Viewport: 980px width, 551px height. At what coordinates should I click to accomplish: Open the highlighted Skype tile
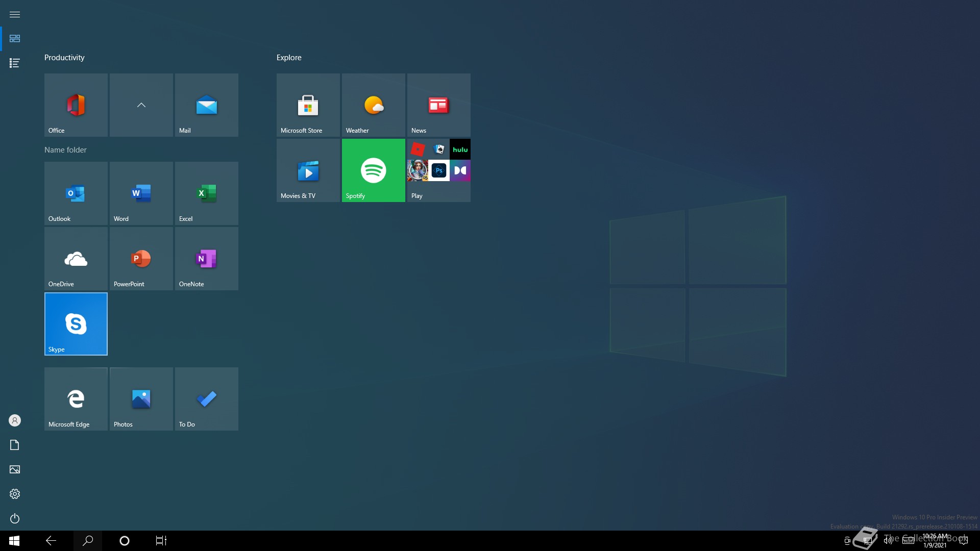click(76, 323)
